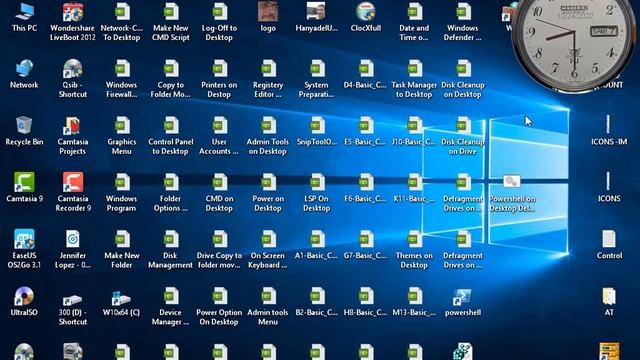Select the Copy to Folder Mo... script
This screenshot has width=640, height=360.
[x=171, y=69]
